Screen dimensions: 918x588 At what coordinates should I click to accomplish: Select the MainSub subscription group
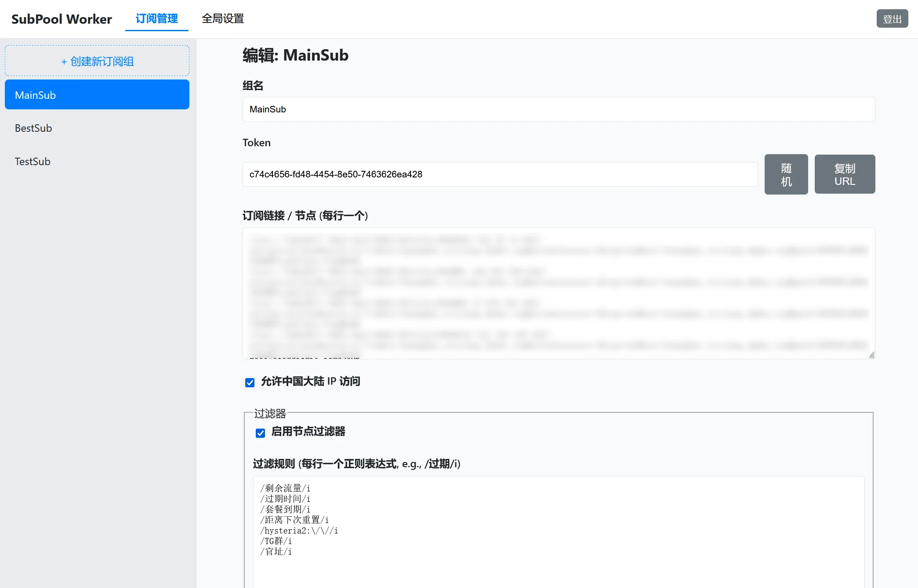pos(97,94)
